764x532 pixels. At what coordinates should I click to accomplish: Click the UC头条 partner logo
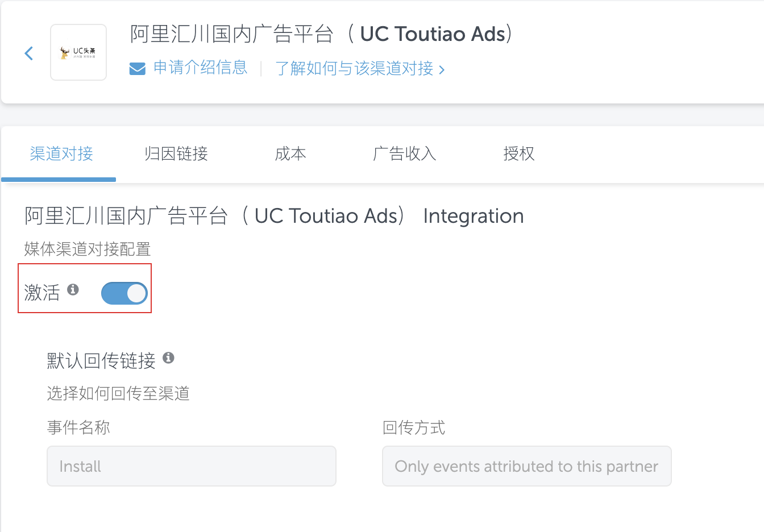pos(78,52)
